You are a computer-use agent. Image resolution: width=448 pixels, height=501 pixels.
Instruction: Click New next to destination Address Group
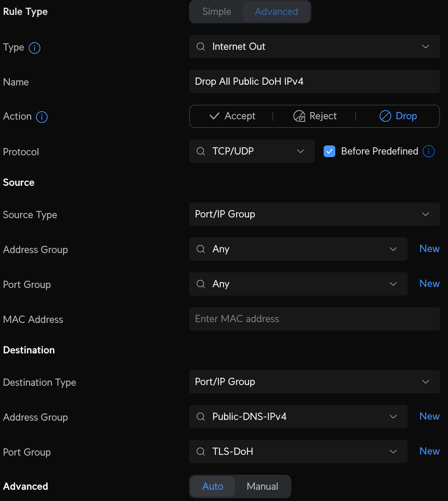(x=429, y=416)
